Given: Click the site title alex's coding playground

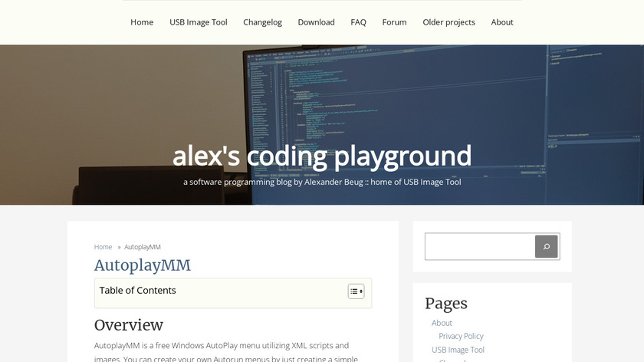Looking at the screenshot, I should [x=322, y=156].
